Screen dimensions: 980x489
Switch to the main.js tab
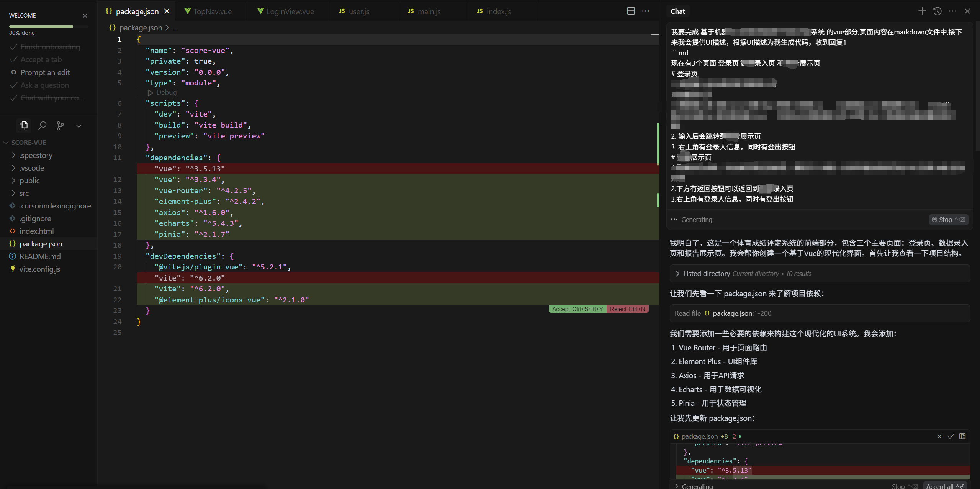(x=429, y=11)
